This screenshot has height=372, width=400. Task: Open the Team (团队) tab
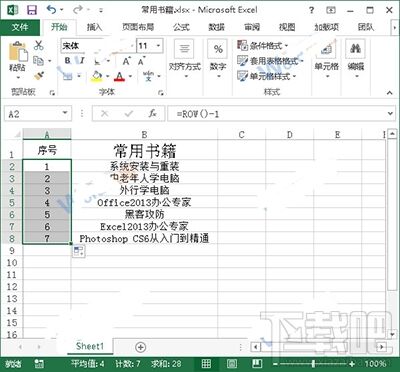coord(366,27)
